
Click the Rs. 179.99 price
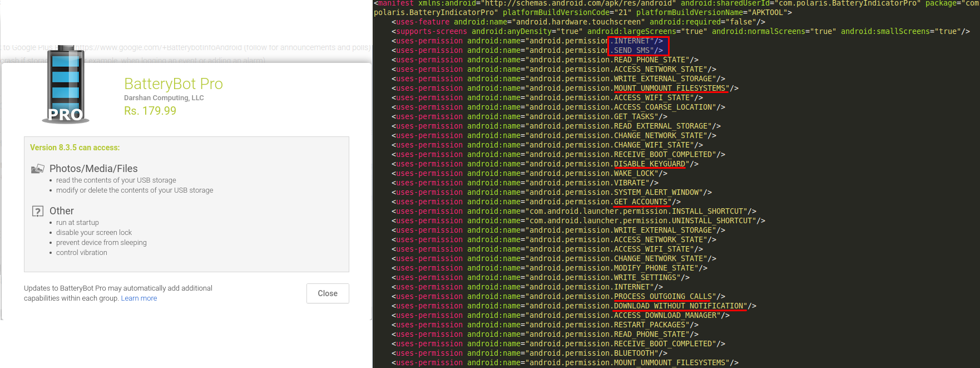[x=150, y=111]
